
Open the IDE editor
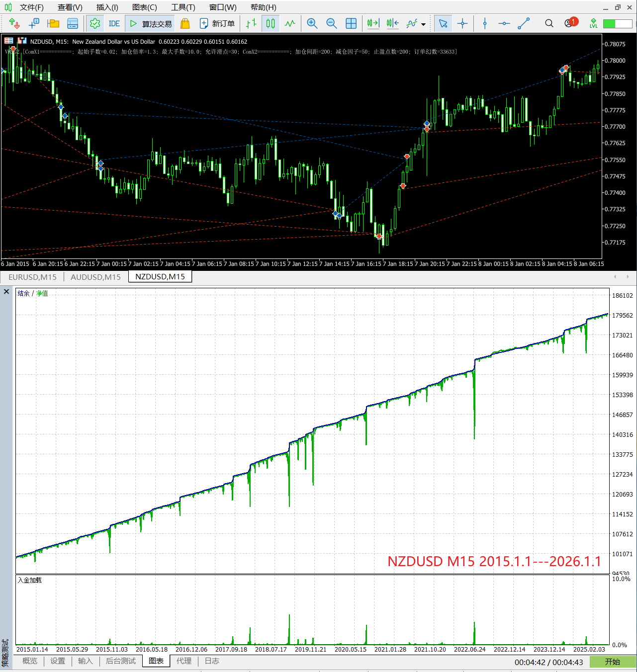coord(114,23)
